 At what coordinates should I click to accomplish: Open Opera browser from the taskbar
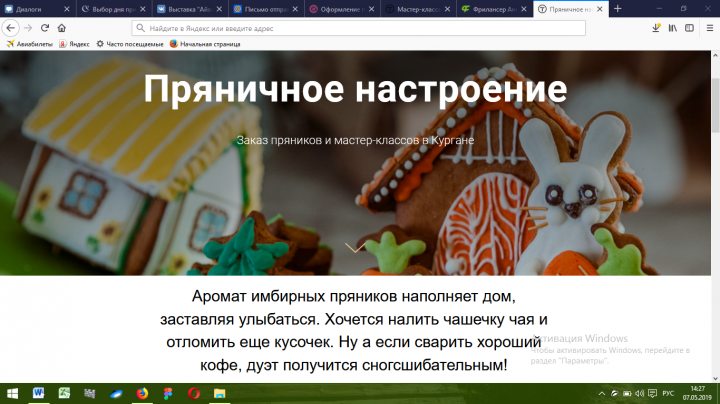point(194,393)
